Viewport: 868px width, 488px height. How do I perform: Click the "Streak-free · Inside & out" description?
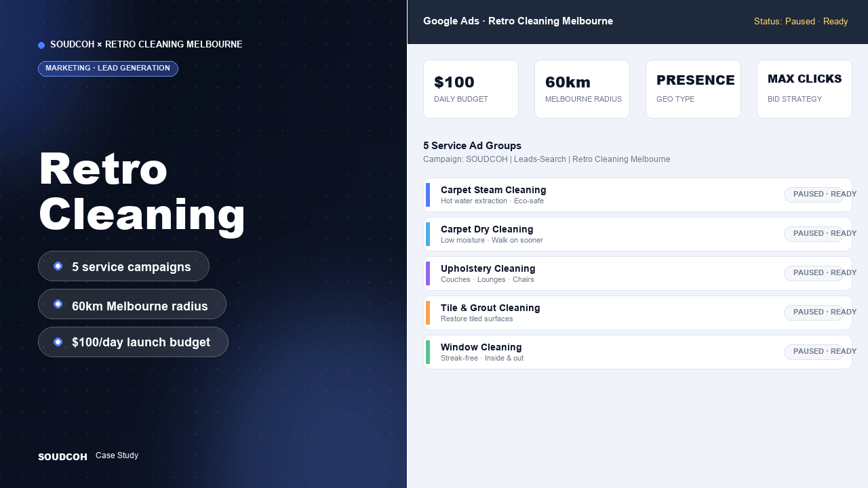point(482,359)
